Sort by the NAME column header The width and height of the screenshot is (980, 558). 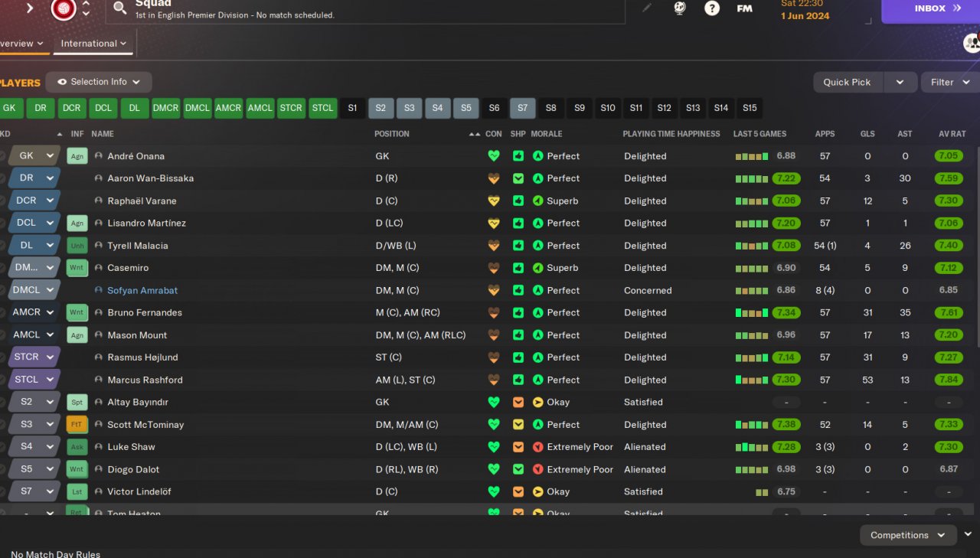pyautogui.click(x=103, y=134)
